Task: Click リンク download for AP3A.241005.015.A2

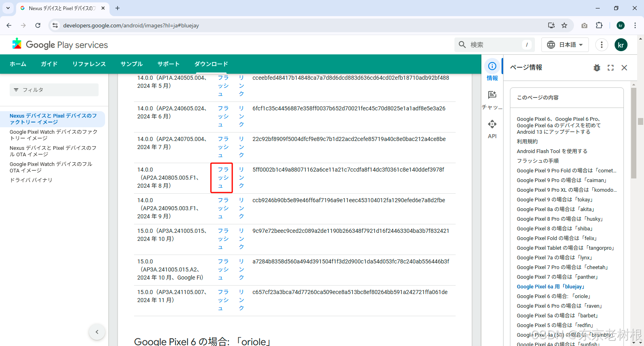Action: [x=241, y=269]
